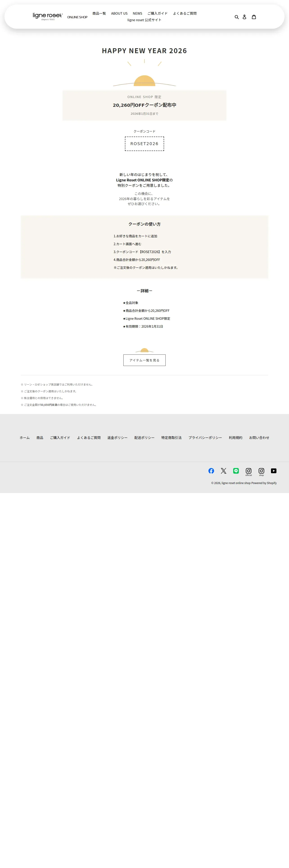Viewport: 289px width, 868px height.
Task: Click the 50,650円未満 usage restriction note
Action: [x=59, y=405]
